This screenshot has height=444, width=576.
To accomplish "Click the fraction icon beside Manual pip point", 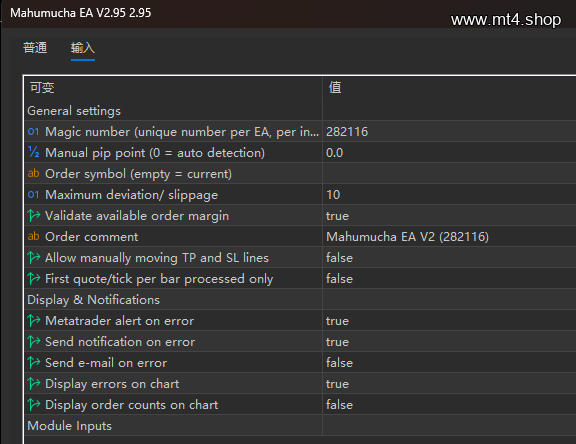I will (x=33, y=152).
